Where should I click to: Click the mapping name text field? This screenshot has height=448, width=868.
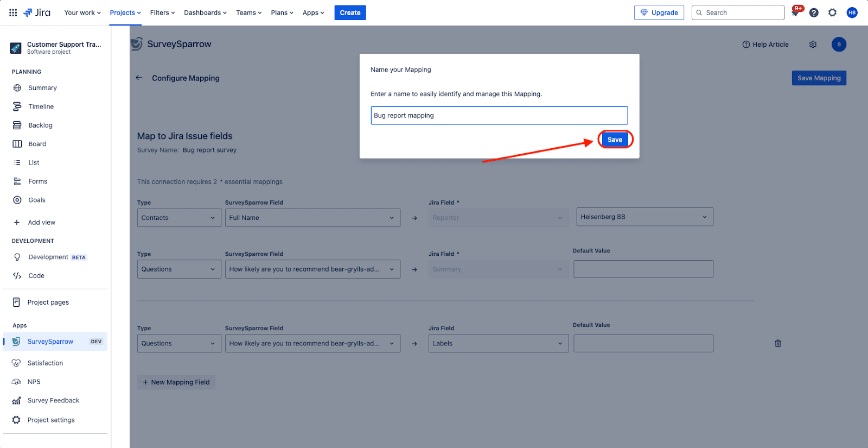[499, 115]
